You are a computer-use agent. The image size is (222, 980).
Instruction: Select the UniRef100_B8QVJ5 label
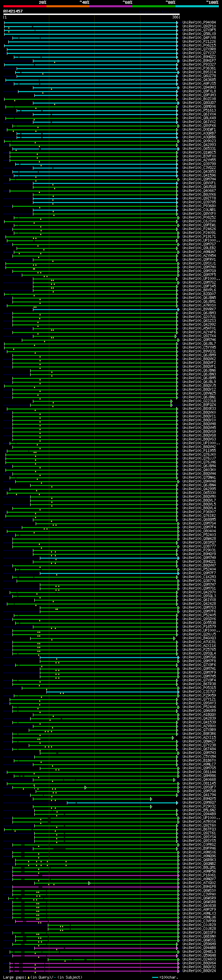[x=199, y=386]
